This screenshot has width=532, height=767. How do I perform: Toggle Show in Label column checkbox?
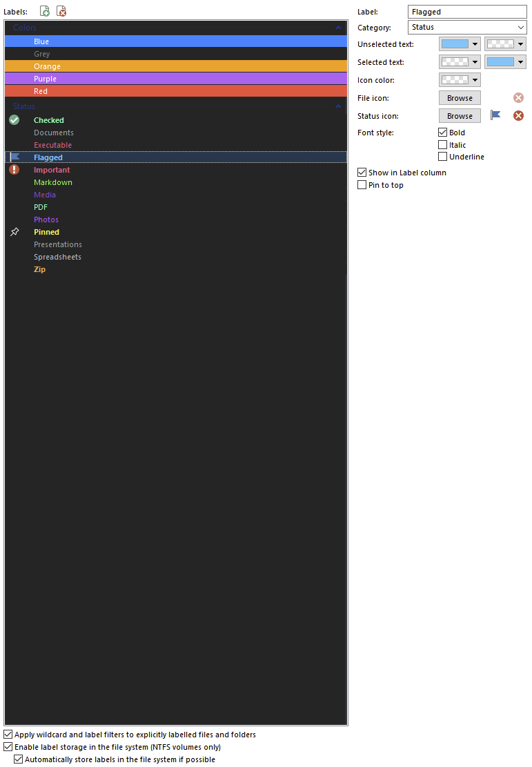(x=362, y=173)
